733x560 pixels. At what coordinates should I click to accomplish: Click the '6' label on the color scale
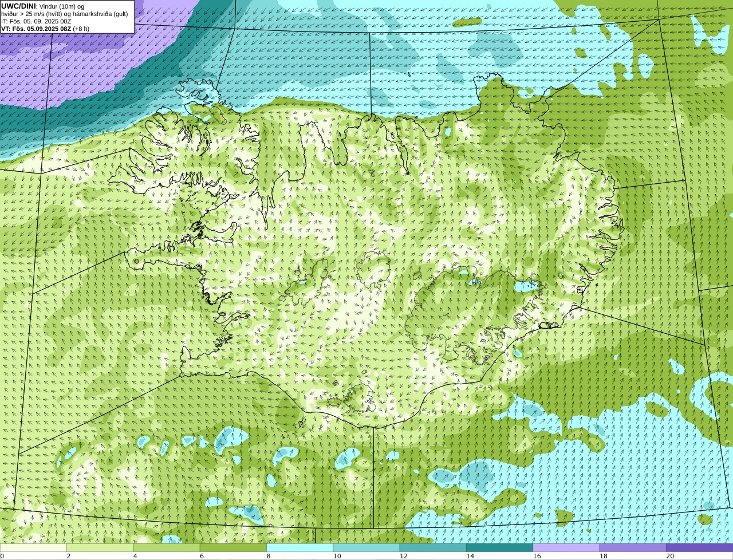pos(202,556)
